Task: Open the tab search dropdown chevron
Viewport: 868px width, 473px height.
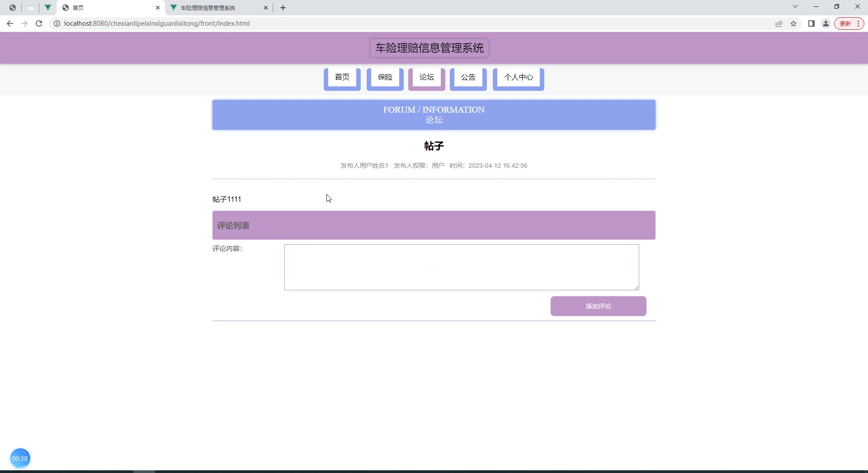Action: (795, 6)
